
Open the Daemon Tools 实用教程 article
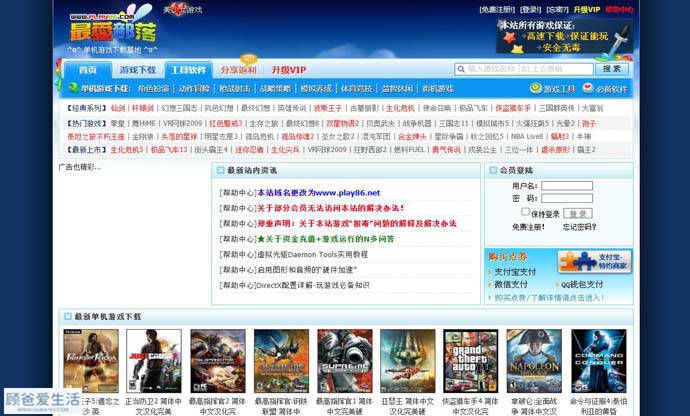coord(312,254)
